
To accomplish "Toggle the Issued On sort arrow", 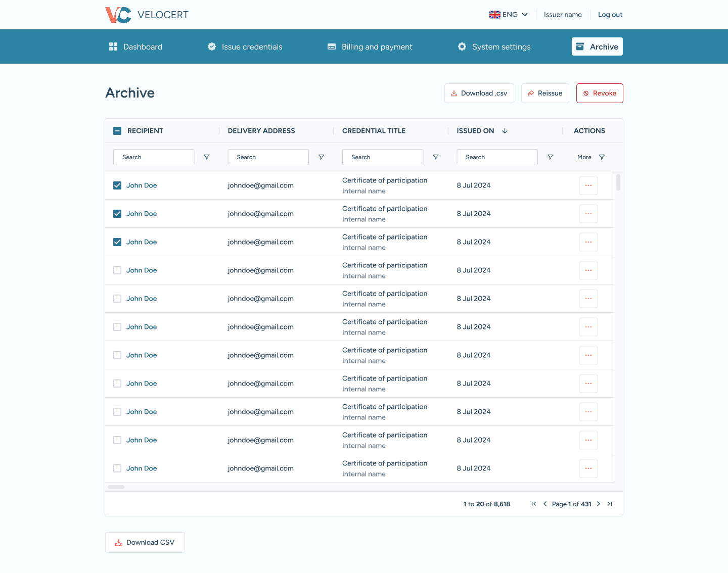I will point(505,130).
